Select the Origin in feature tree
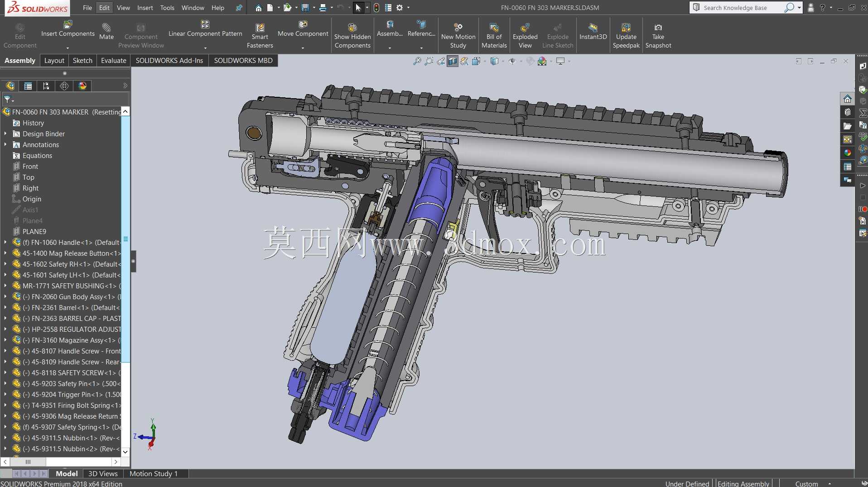 click(x=32, y=199)
